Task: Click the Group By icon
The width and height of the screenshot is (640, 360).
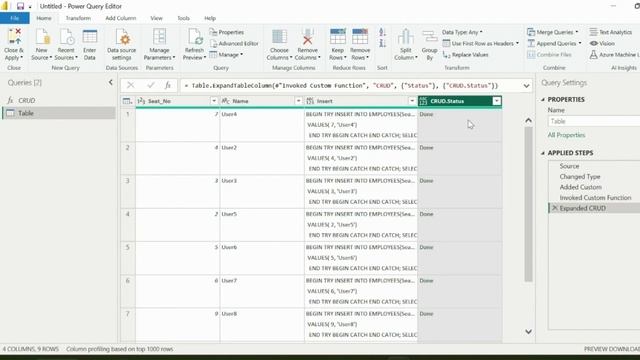Action: click(429, 37)
